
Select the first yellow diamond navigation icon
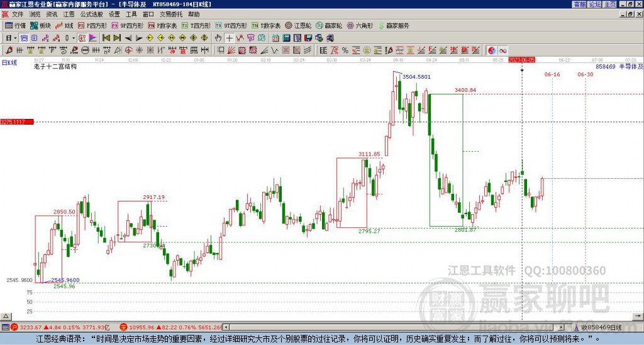click(x=150, y=38)
